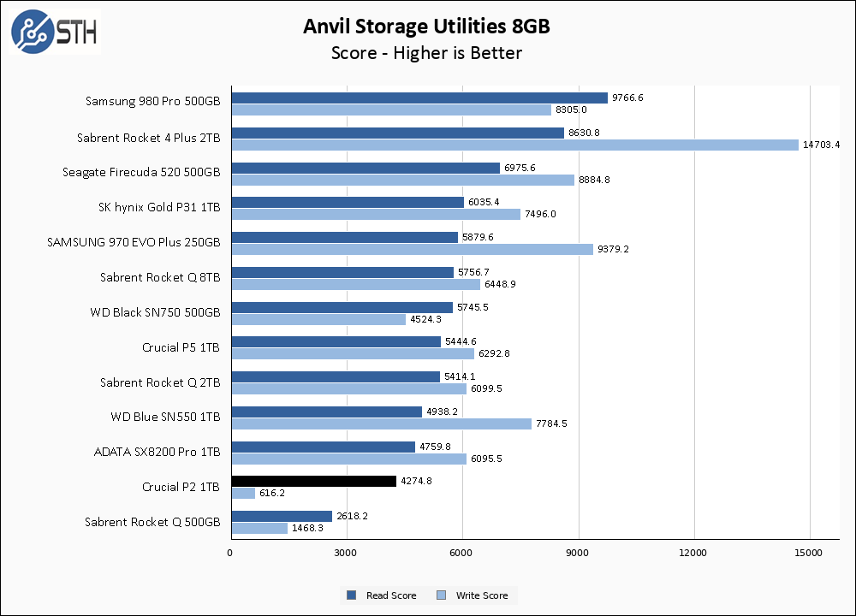Click the Samsung 980 Pro 500GB read bar
This screenshot has width=856, height=616.
click(419, 98)
